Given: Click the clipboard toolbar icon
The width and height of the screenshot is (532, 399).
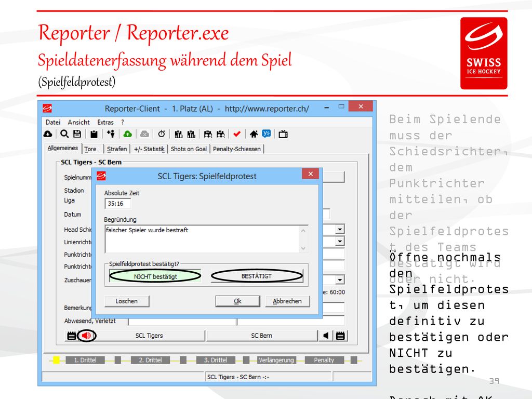Looking at the screenshot, I should [94, 135].
